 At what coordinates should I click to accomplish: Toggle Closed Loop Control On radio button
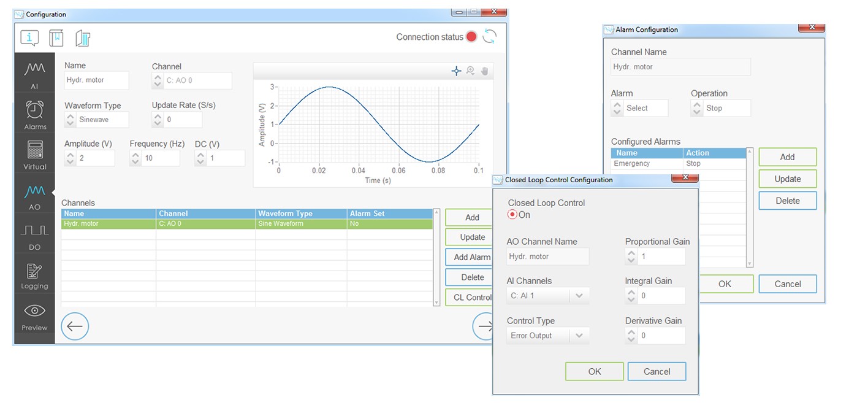pyautogui.click(x=512, y=215)
